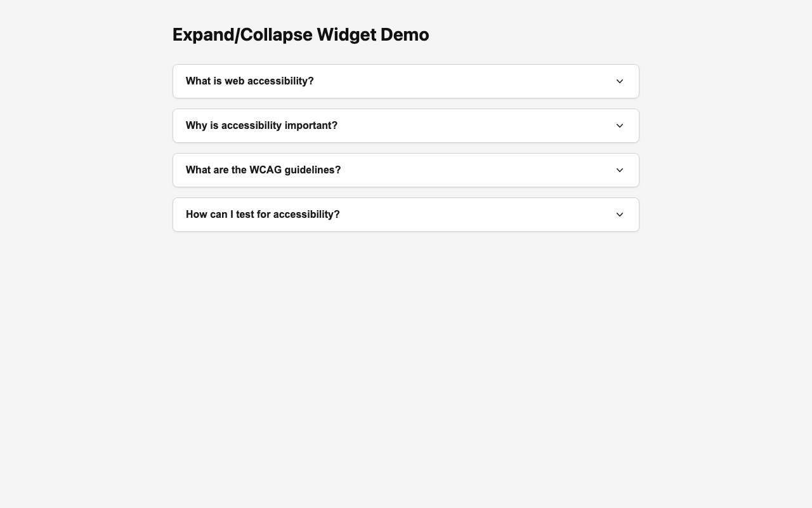This screenshot has width=812, height=508.
Task: Select the 'Expand/Collapse Widget Demo' heading
Action: coord(300,34)
